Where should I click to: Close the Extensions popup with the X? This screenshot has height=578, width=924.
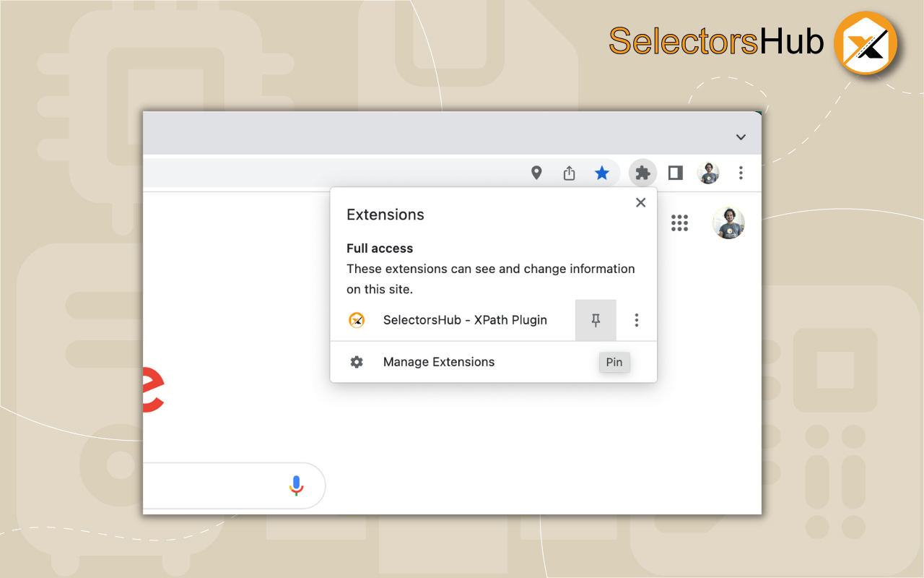tap(640, 202)
